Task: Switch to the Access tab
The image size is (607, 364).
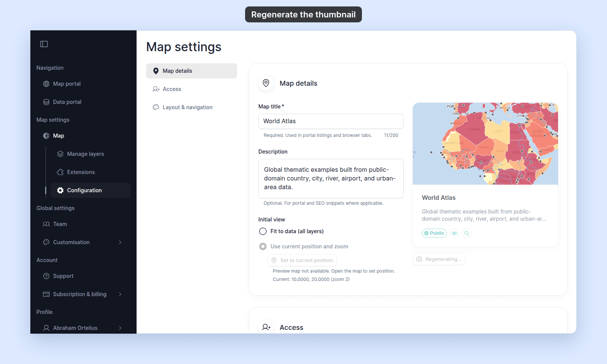Action: click(x=192, y=89)
